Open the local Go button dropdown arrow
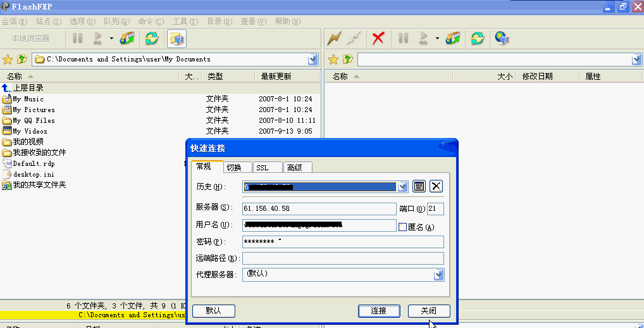Image resolution: width=644 pixels, height=328 pixels. (111, 39)
